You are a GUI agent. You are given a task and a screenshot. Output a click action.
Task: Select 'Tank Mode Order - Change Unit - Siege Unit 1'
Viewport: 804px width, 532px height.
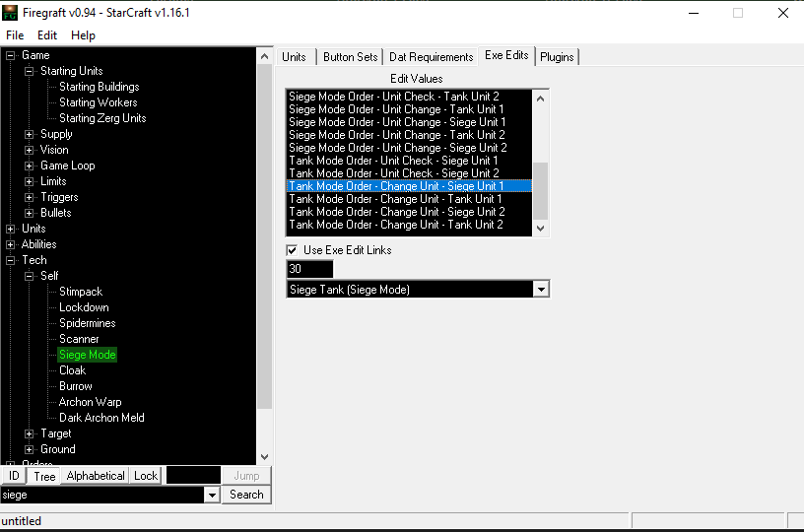click(x=409, y=186)
